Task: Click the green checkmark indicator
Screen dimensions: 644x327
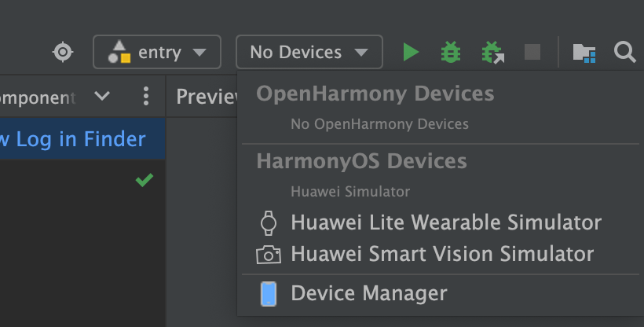Action: [145, 180]
